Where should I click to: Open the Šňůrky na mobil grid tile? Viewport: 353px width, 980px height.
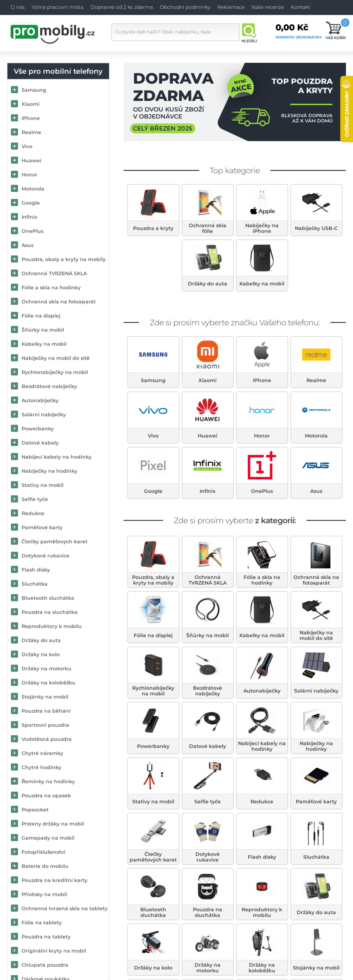[x=207, y=617]
